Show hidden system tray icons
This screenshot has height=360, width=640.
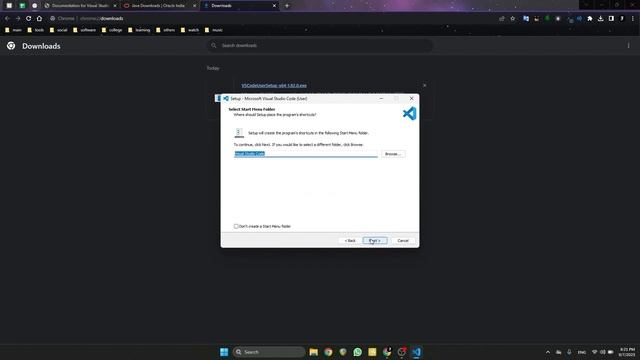click(548, 352)
